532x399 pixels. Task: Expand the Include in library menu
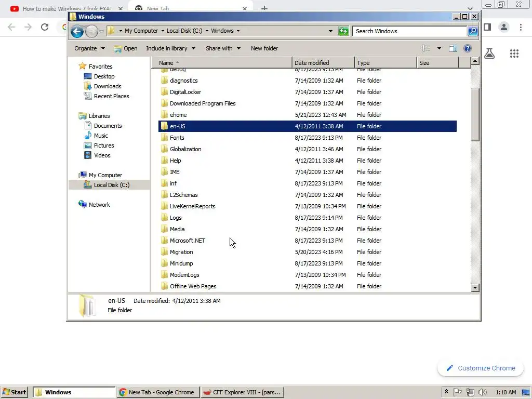170,48
